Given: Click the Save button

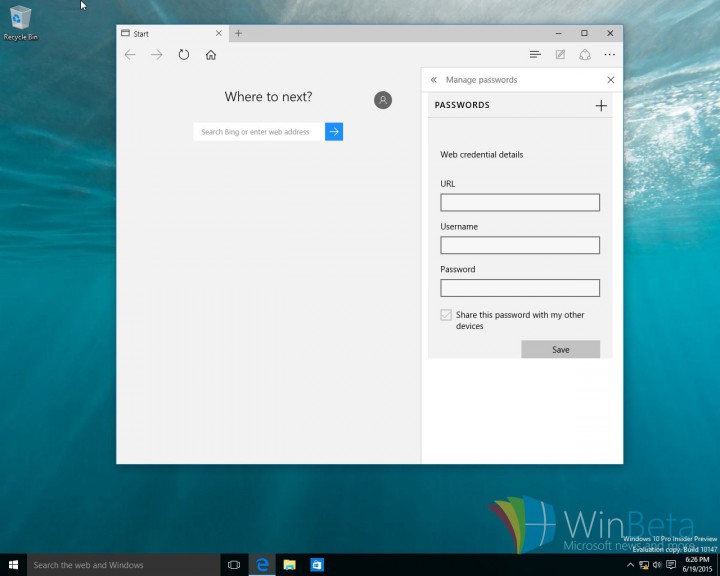Looking at the screenshot, I should (560, 350).
